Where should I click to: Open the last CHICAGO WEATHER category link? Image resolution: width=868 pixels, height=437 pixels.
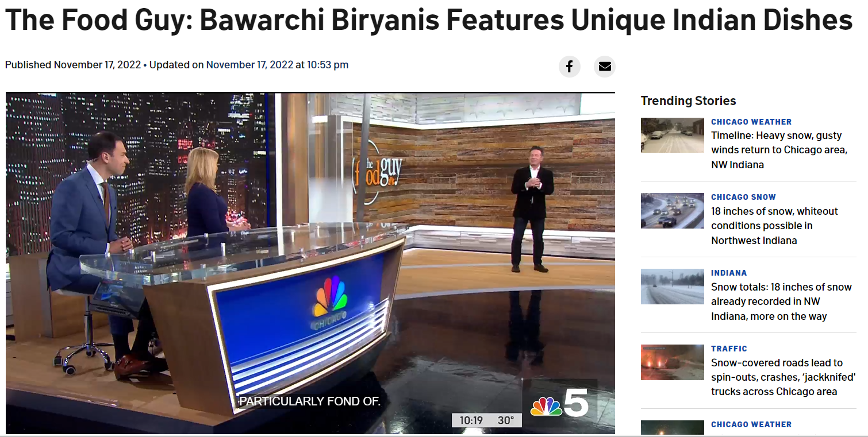751,424
